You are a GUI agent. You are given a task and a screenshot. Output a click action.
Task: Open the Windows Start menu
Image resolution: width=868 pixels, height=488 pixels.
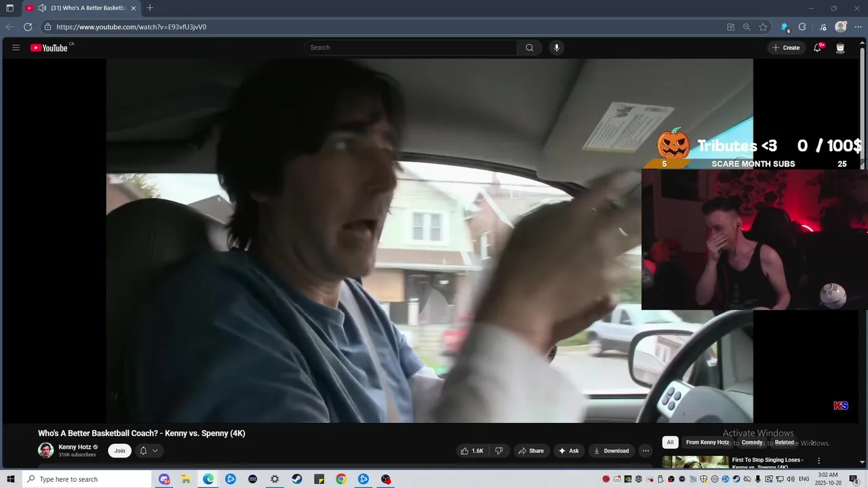11,479
